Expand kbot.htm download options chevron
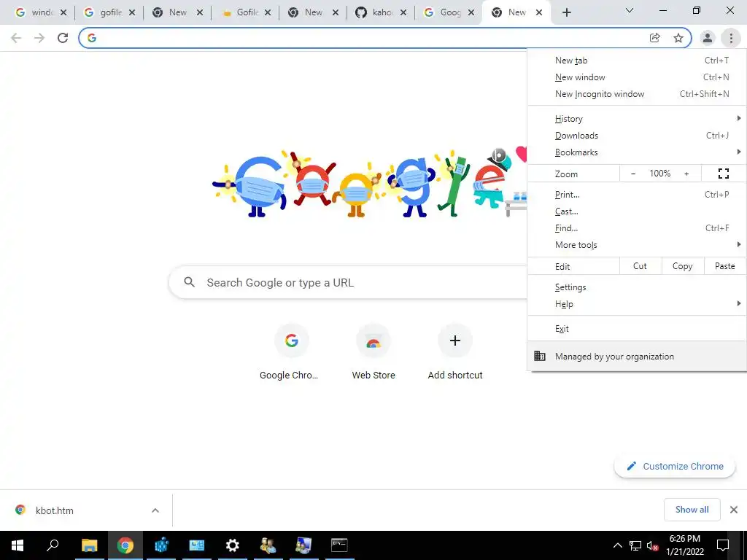747x560 pixels. coord(155,510)
